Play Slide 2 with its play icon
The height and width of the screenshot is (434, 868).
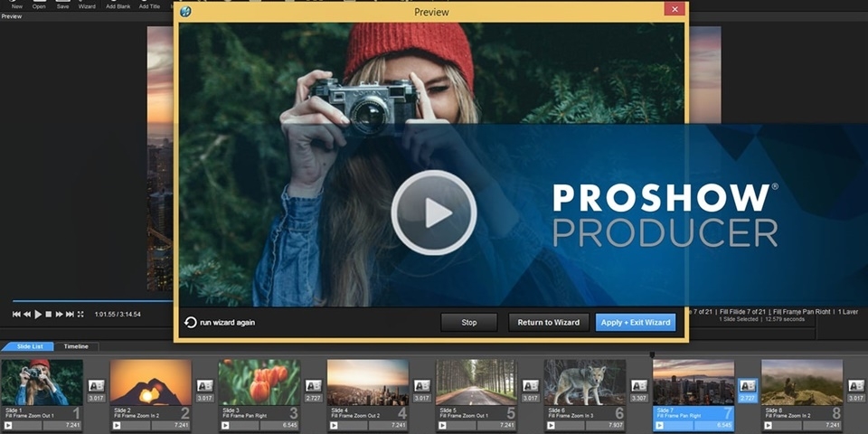tap(117, 425)
